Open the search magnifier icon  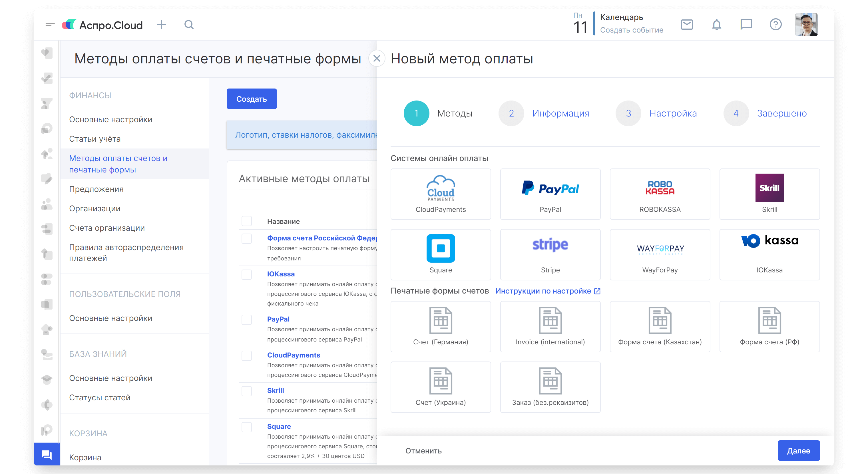click(x=189, y=25)
